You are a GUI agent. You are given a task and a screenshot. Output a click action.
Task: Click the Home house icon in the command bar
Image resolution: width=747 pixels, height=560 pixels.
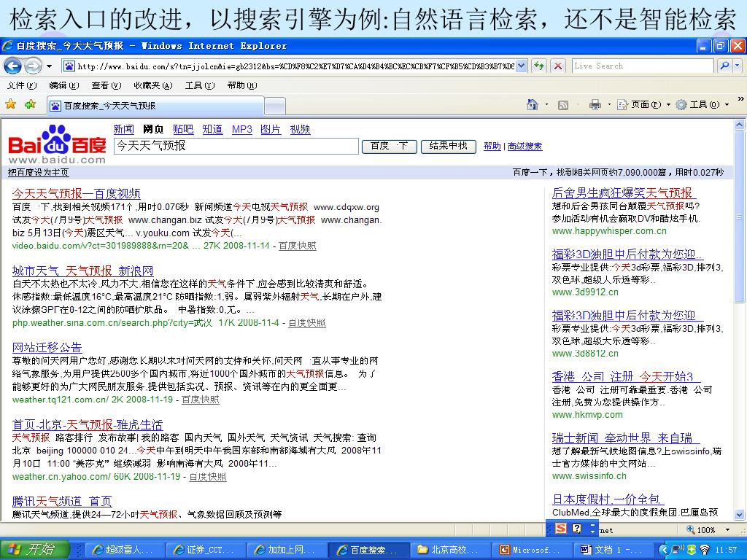pyautogui.click(x=533, y=104)
